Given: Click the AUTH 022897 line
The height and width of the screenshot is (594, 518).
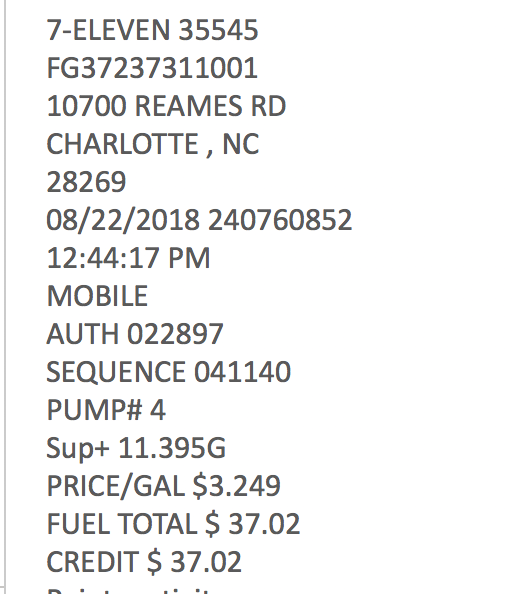Looking at the screenshot, I should pos(135,334).
